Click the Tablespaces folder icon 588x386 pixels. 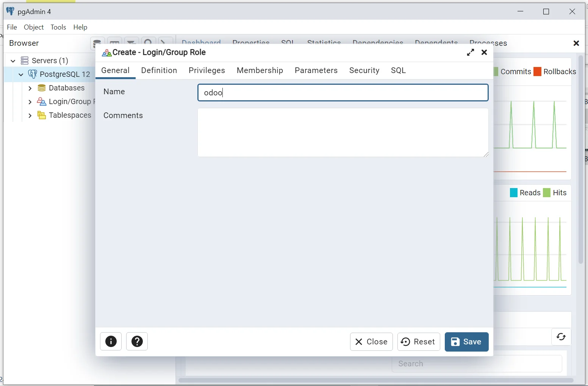[x=42, y=115]
